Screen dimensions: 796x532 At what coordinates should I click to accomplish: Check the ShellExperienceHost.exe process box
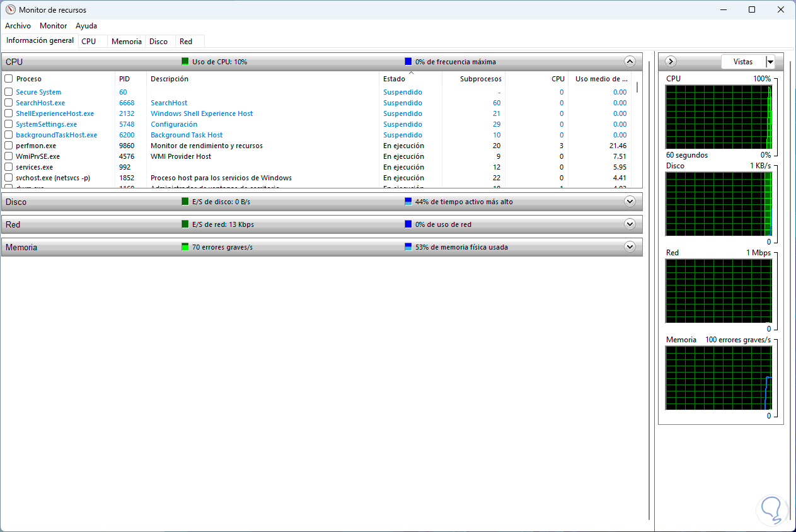coord(9,113)
